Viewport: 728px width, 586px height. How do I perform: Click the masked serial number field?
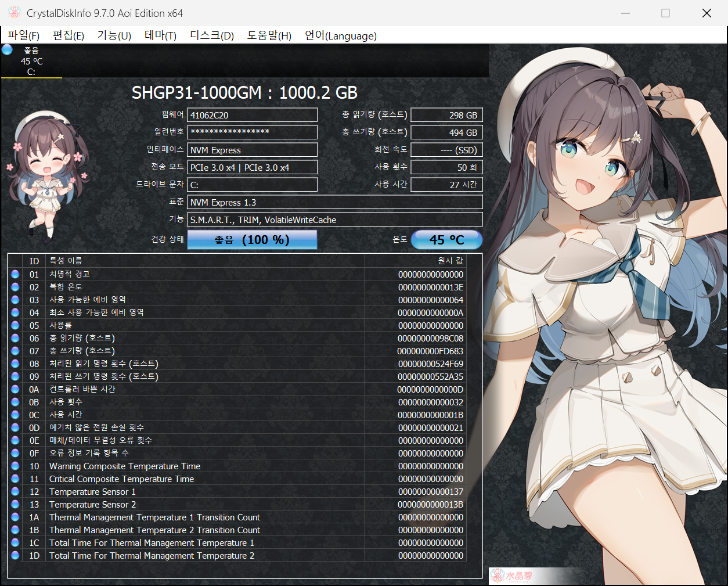[252, 132]
